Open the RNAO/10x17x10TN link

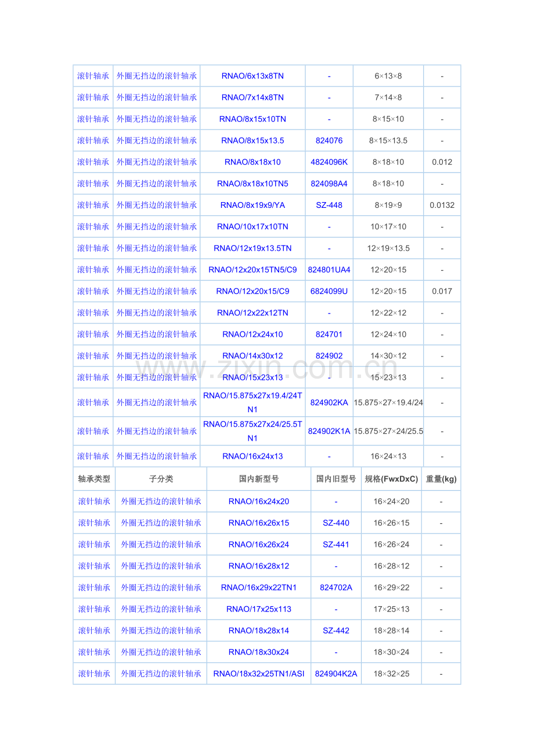[x=252, y=226]
